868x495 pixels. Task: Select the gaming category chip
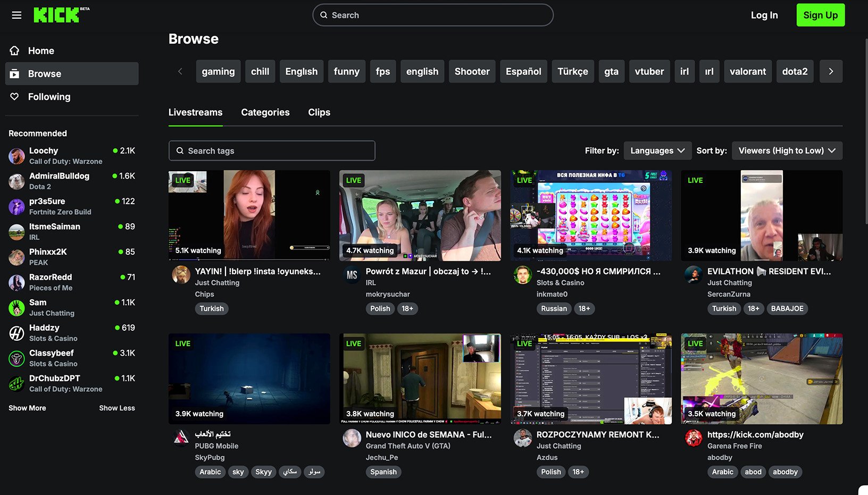(x=218, y=71)
